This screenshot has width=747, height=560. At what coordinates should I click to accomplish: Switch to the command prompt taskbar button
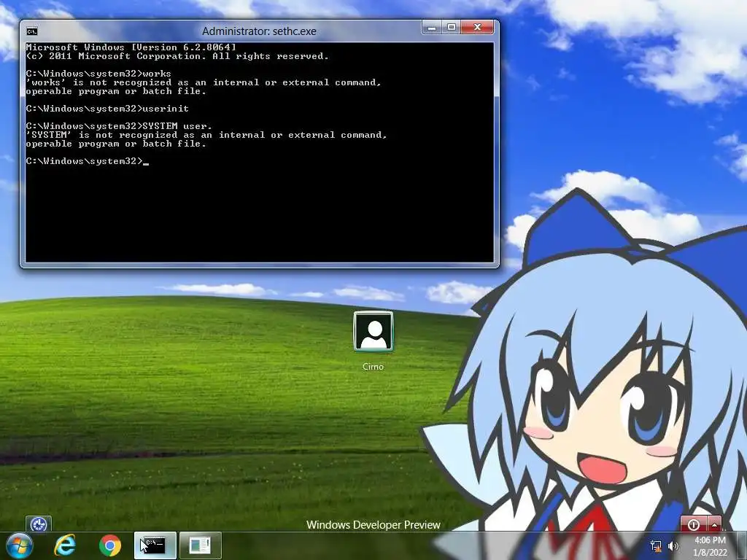point(155,545)
